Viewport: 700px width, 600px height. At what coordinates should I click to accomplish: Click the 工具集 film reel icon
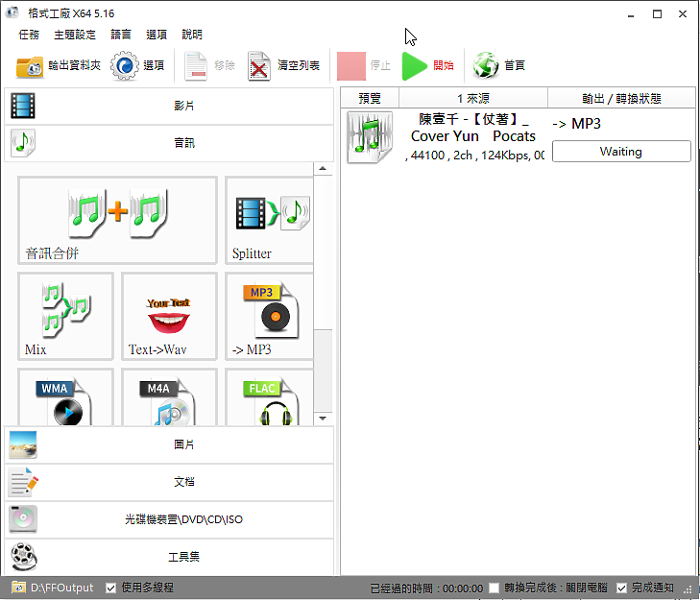pos(24,557)
